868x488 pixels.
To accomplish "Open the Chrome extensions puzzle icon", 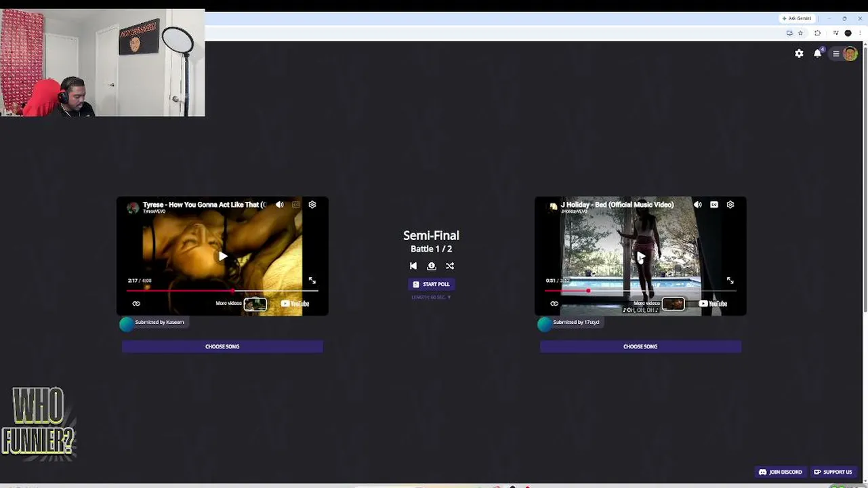I will coord(817,33).
